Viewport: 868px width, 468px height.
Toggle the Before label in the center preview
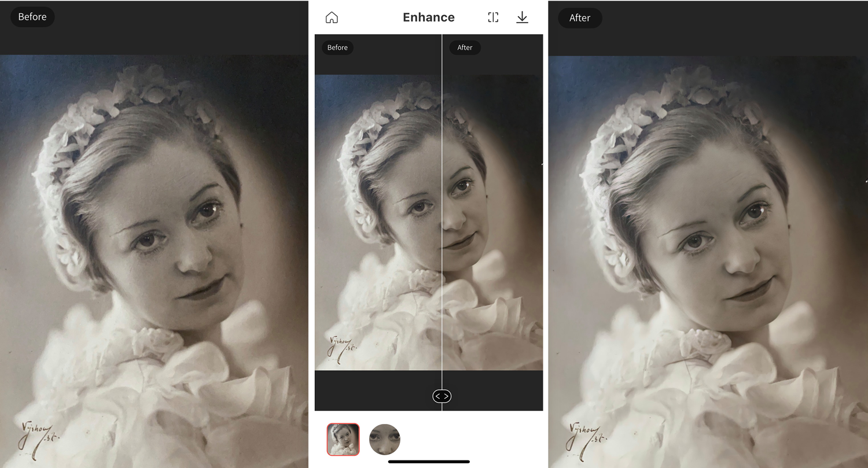click(x=337, y=47)
